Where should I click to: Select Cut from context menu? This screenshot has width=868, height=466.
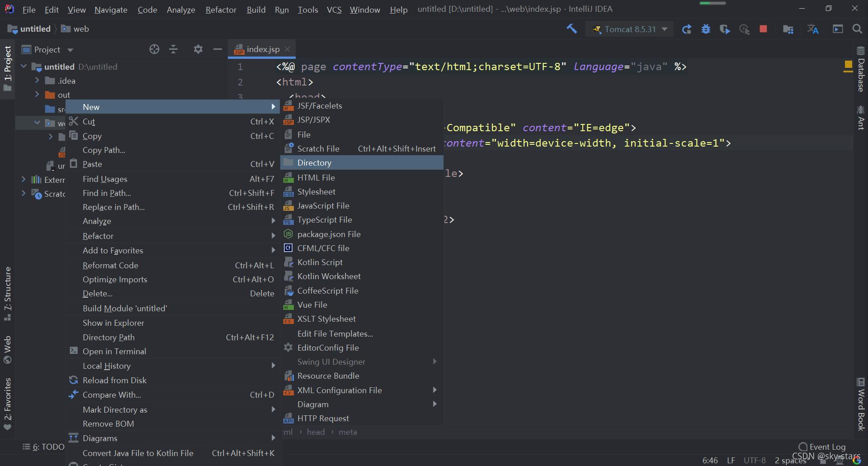(172, 121)
